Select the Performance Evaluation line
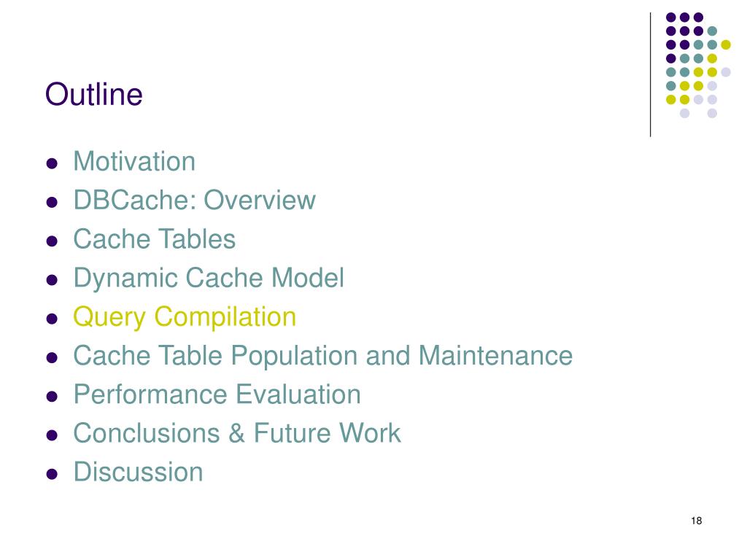This screenshot has height=560, width=747. point(217,394)
